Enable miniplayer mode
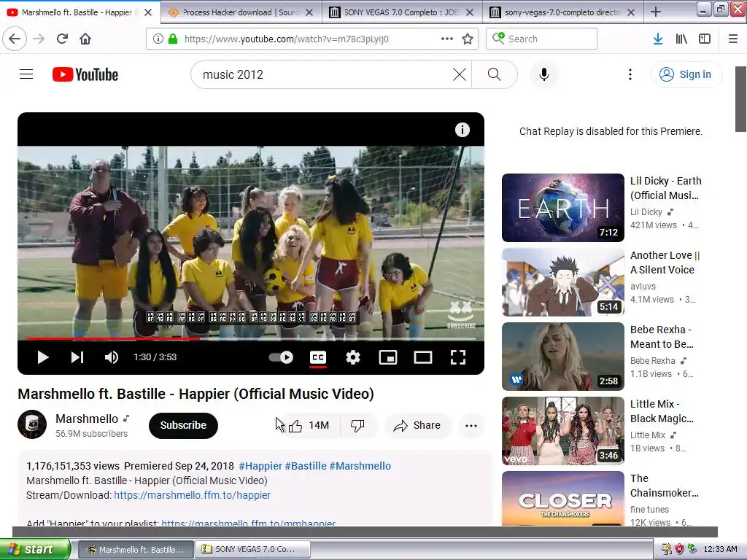Image resolution: width=747 pixels, height=560 pixels. [x=388, y=357]
